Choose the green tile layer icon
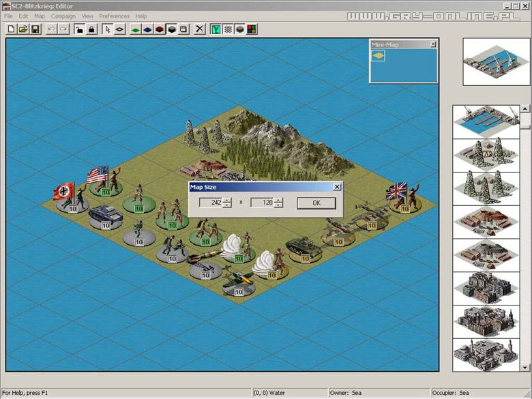The width and height of the screenshot is (532, 399). coord(135,29)
